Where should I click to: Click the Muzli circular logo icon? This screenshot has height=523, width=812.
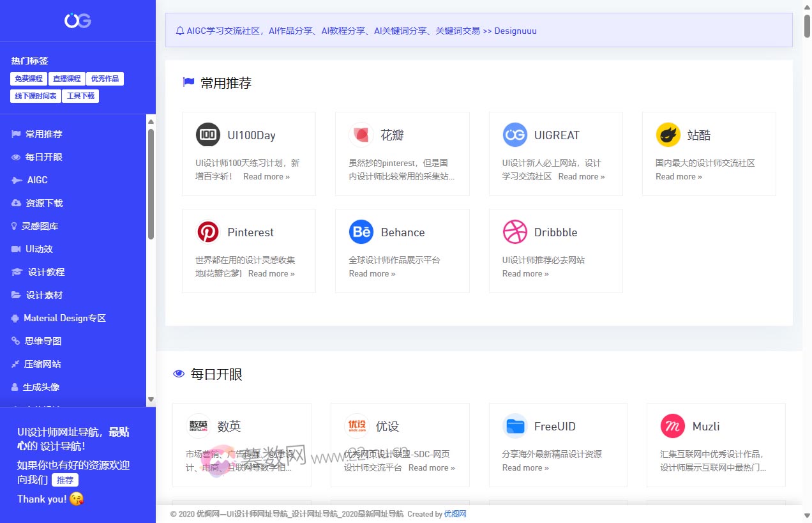pyautogui.click(x=672, y=426)
